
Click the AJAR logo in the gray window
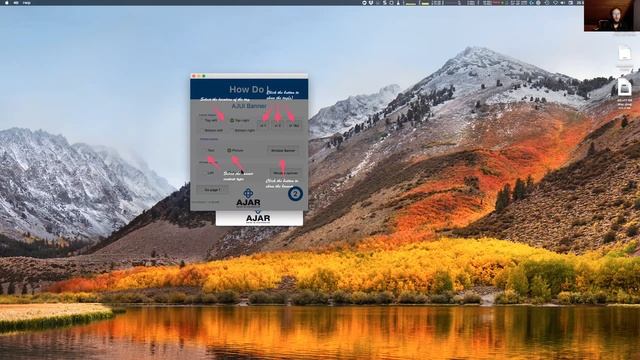[248, 198]
